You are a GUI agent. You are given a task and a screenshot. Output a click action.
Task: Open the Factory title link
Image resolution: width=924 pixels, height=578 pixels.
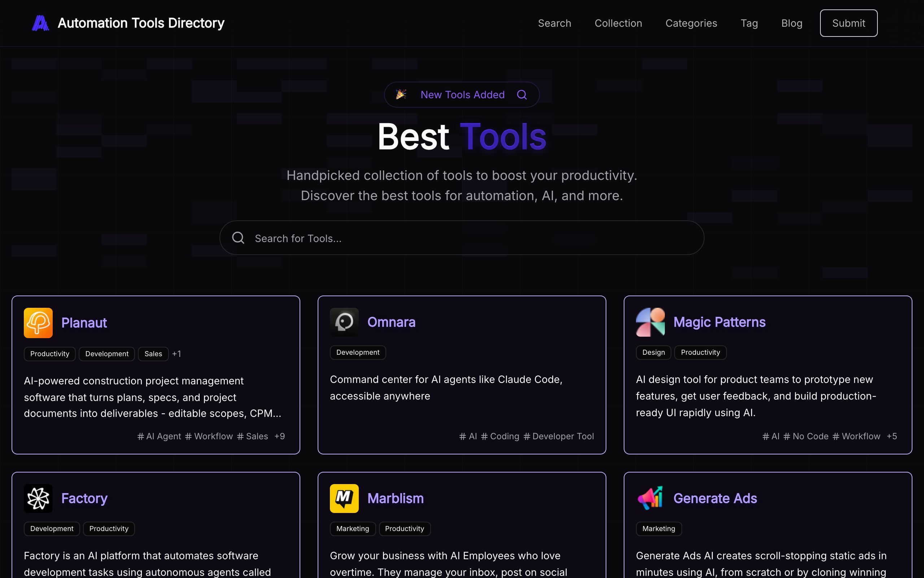(x=84, y=499)
